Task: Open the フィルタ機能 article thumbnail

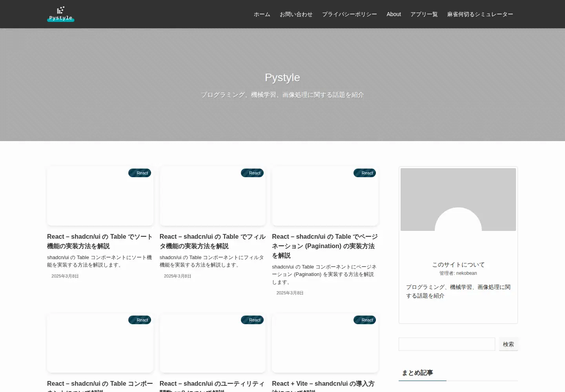Action: pos(213,196)
